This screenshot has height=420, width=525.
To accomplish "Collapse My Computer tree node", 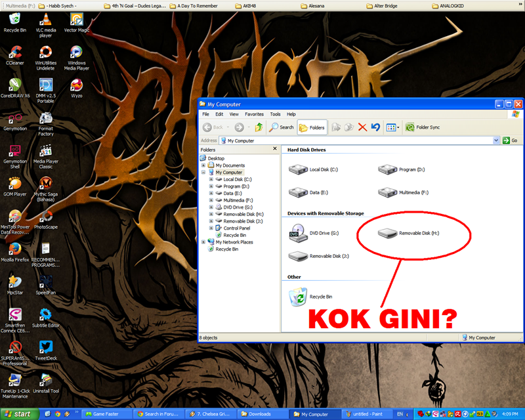I will (203, 172).
